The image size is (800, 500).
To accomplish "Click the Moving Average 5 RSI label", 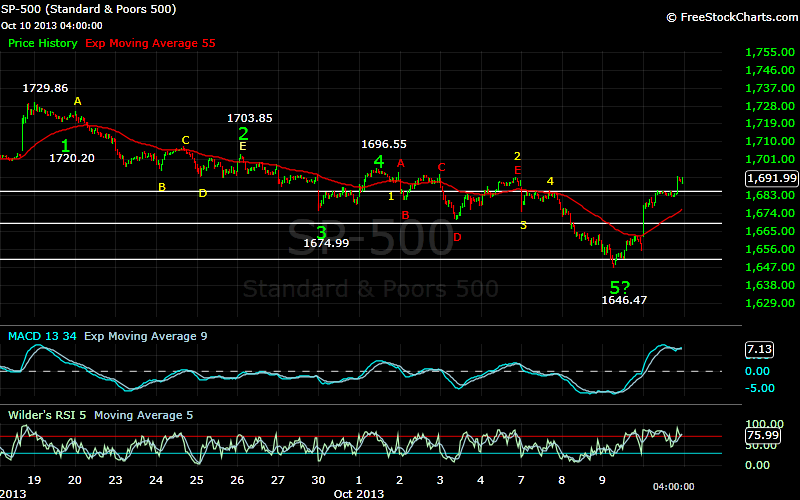I will click(144, 415).
